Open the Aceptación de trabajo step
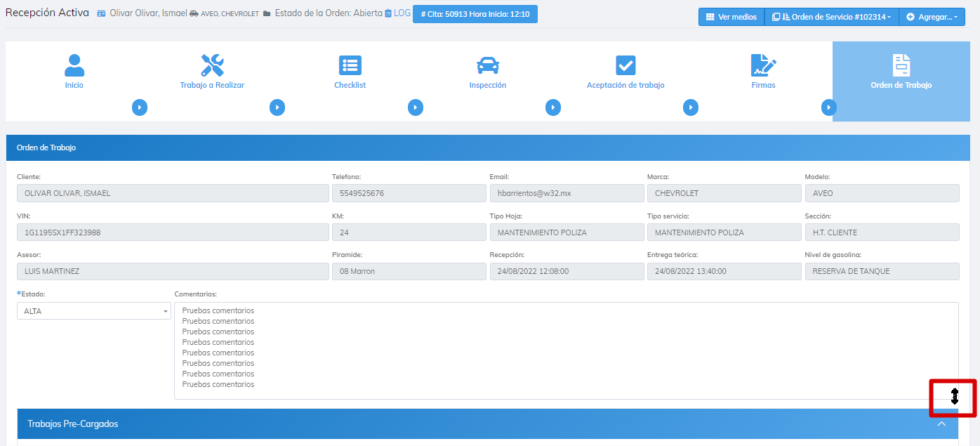Viewport: 980px width, 446px height. click(x=625, y=85)
